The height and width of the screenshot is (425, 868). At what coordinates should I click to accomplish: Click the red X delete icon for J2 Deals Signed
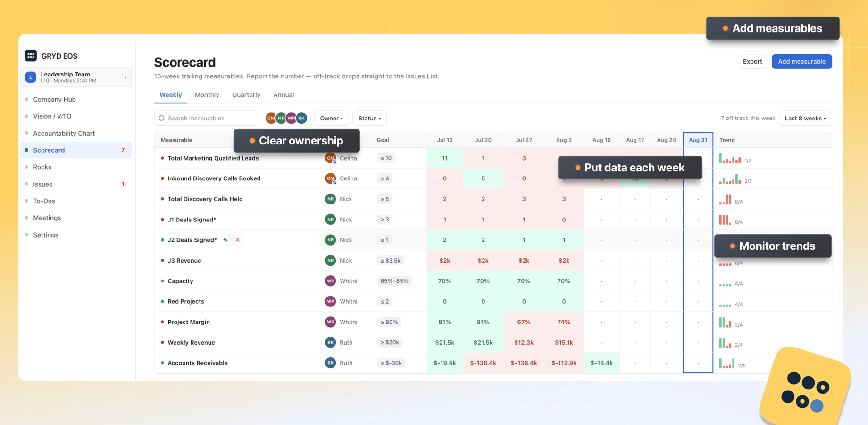pyautogui.click(x=237, y=240)
